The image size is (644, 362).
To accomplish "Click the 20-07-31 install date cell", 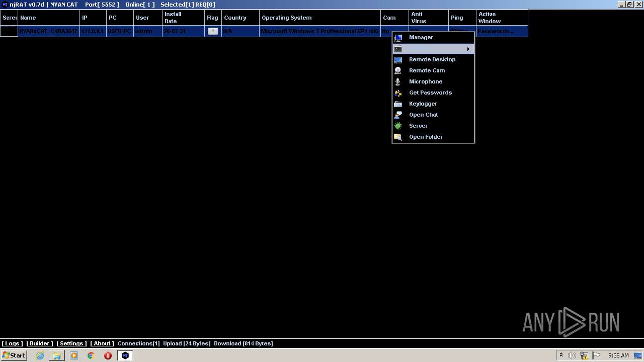I will (x=183, y=31).
